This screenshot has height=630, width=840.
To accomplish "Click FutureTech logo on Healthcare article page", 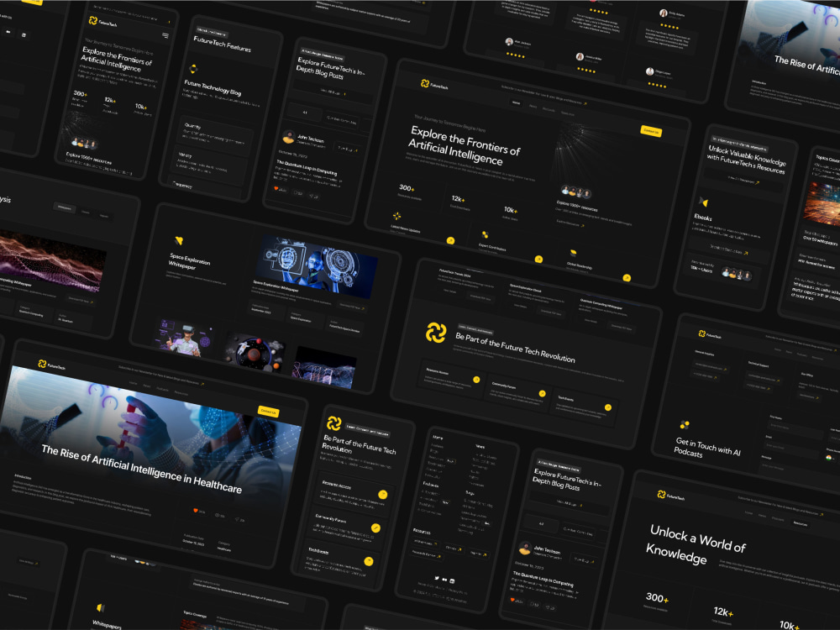I will tap(51, 365).
